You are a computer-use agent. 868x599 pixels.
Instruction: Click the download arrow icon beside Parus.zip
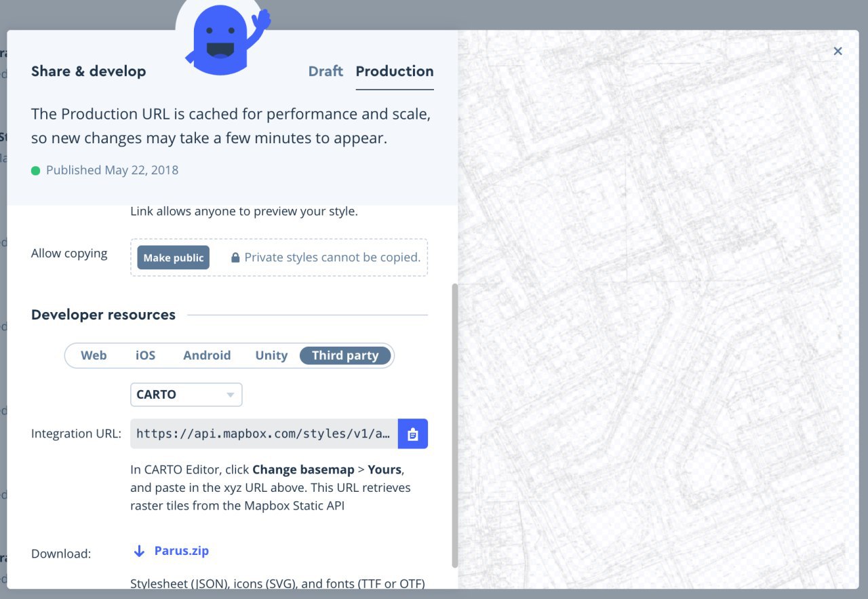[x=139, y=551]
